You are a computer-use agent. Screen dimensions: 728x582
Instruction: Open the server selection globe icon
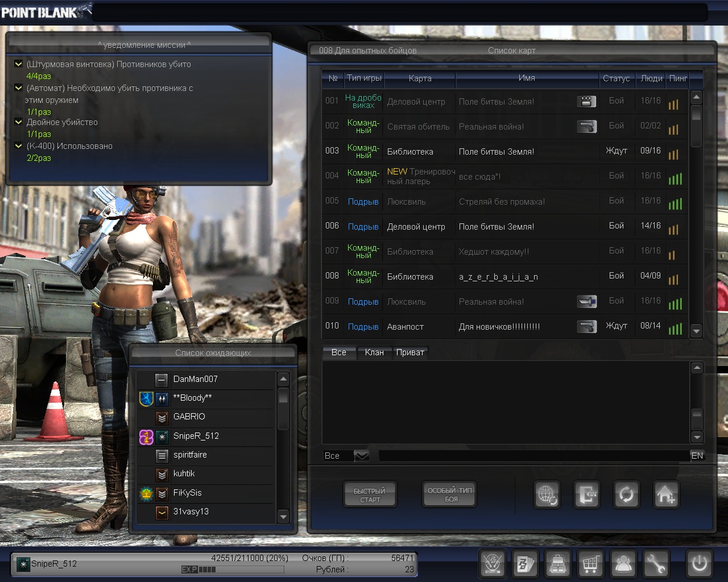[547, 494]
